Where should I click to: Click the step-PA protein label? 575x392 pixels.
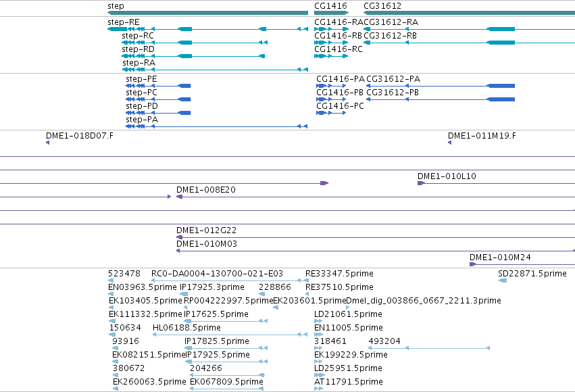point(141,120)
